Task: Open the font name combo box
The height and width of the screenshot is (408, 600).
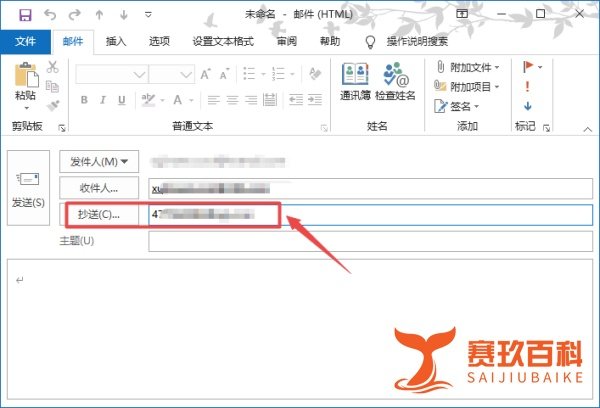Action: tap(112, 74)
